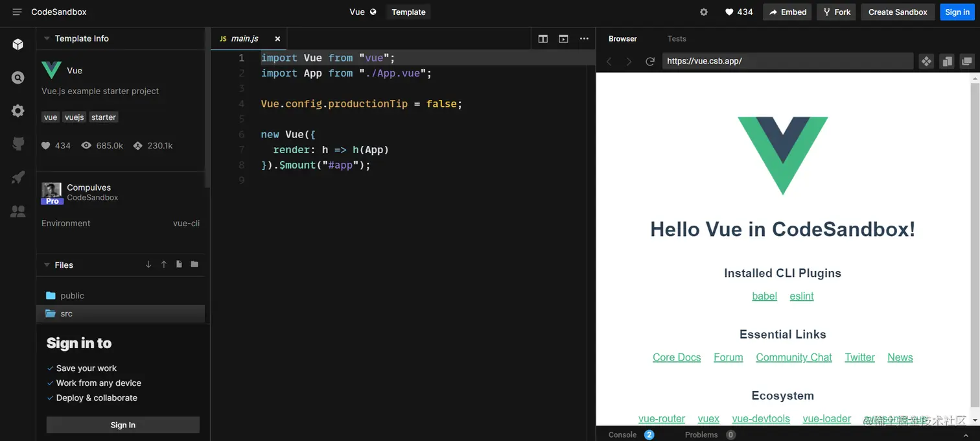Open preview in new window icon
Viewport: 980px width, 441px height.
(x=967, y=61)
